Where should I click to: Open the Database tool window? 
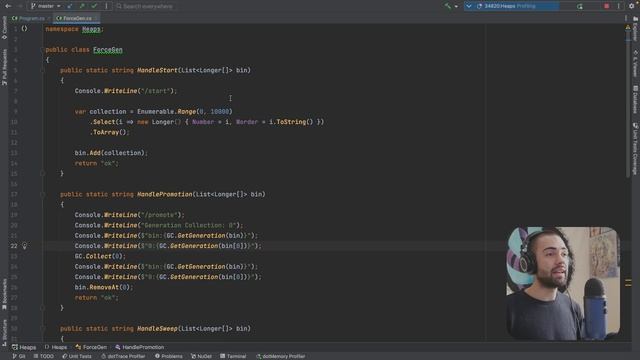point(636,99)
